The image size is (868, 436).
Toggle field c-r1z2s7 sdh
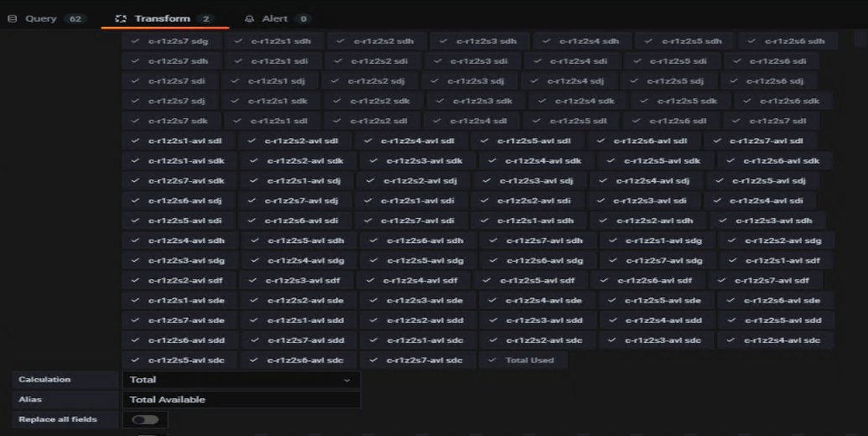point(172,61)
